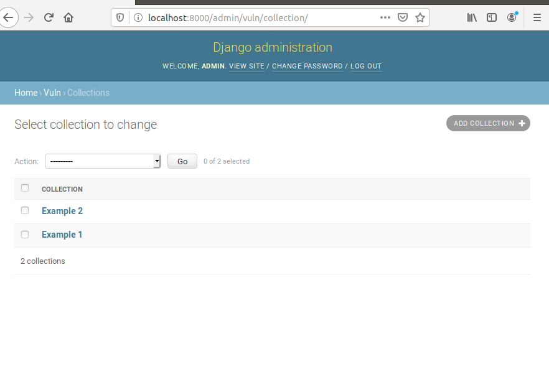Open the Firefox hamburger menu

pyautogui.click(x=537, y=17)
